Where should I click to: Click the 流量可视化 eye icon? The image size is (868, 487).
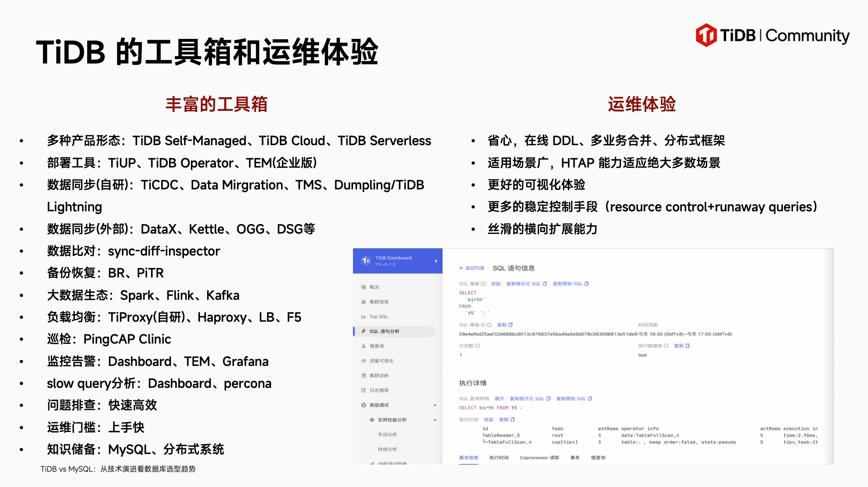(363, 361)
